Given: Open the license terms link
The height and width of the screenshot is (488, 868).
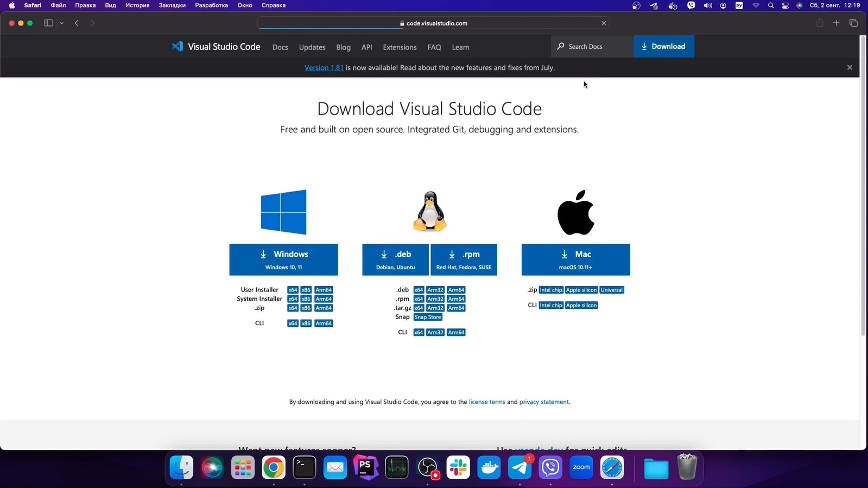Looking at the screenshot, I should [487, 402].
